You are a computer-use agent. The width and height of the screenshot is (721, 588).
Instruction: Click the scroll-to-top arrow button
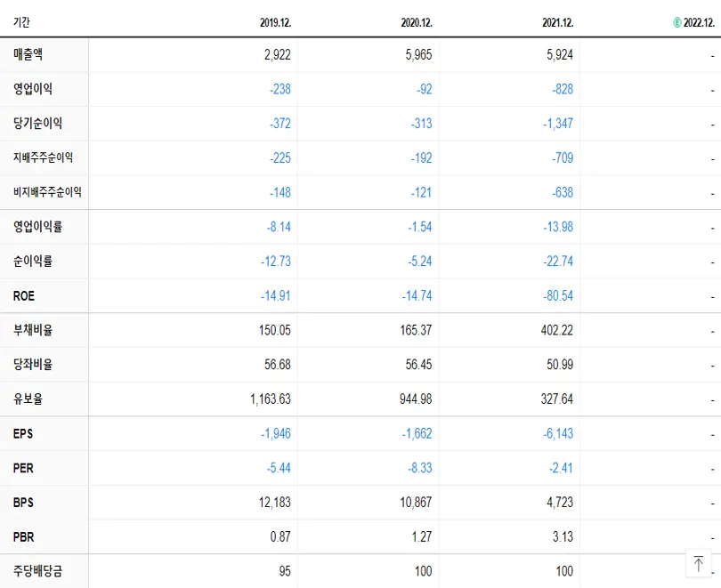tap(698, 563)
